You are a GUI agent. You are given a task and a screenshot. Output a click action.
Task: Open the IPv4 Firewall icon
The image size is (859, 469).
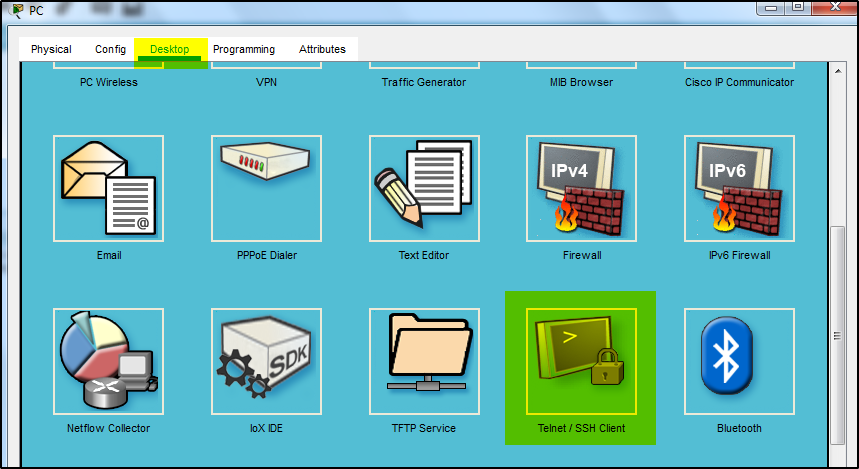[x=582, y=189]
